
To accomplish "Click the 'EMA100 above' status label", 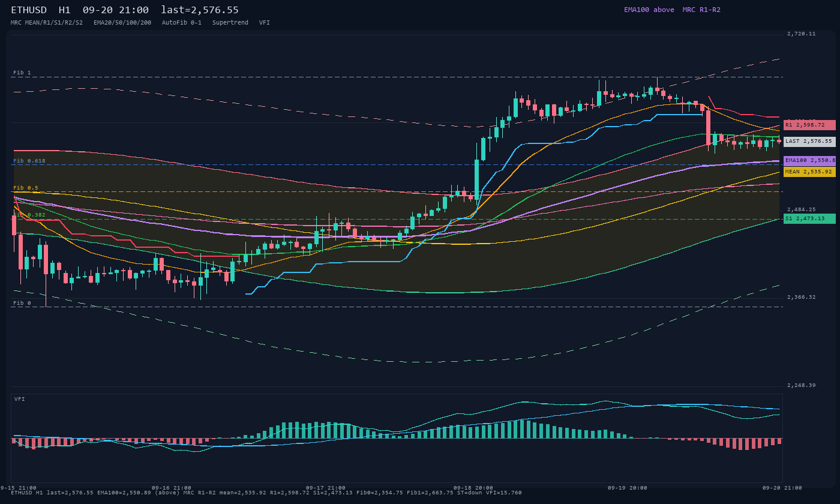I will click(x=649, y=10).
